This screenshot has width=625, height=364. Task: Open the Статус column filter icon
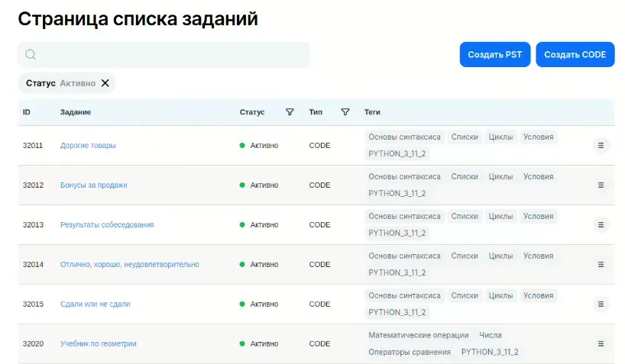click(290, 112)
